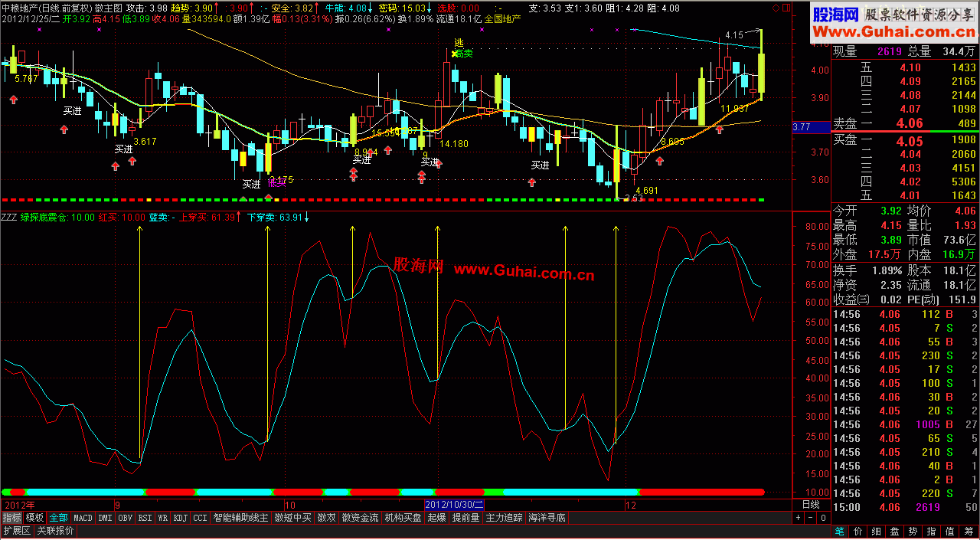
Task: Click the 逃高卖 sell marker on the chart
Action: pyautogui.click(x=462, y=48)
